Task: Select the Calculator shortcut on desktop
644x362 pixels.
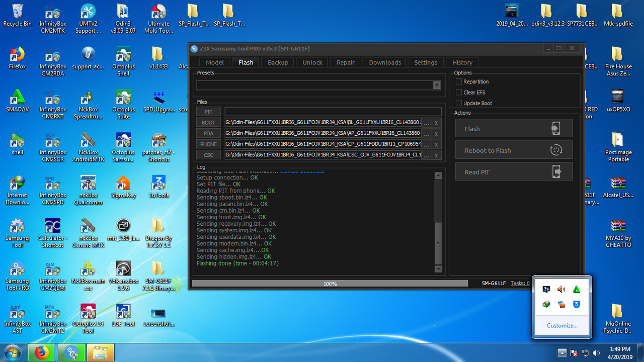Action: pos(53,233)
